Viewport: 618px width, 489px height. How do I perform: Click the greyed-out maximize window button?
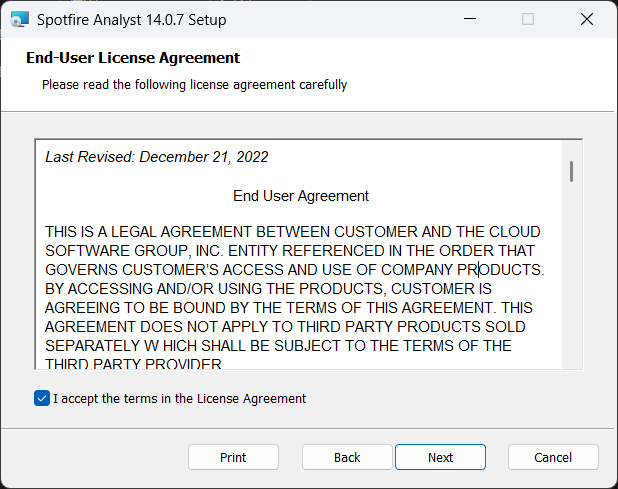528,19
